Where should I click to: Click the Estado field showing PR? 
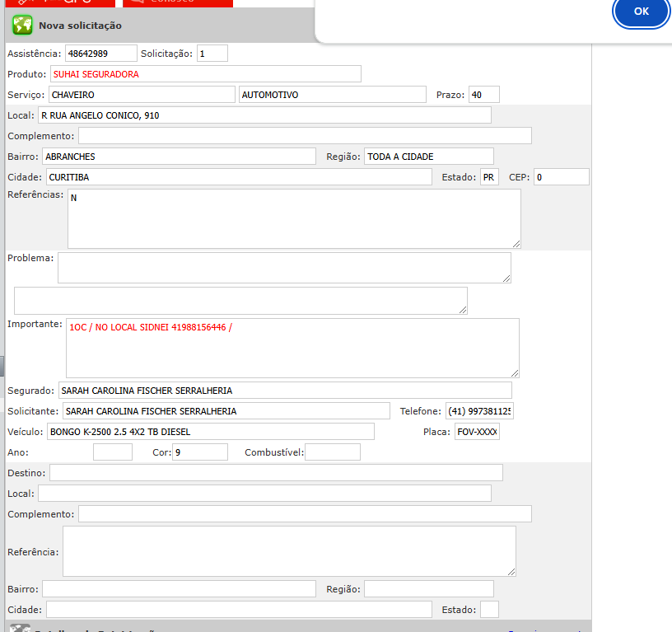(489, 177)
